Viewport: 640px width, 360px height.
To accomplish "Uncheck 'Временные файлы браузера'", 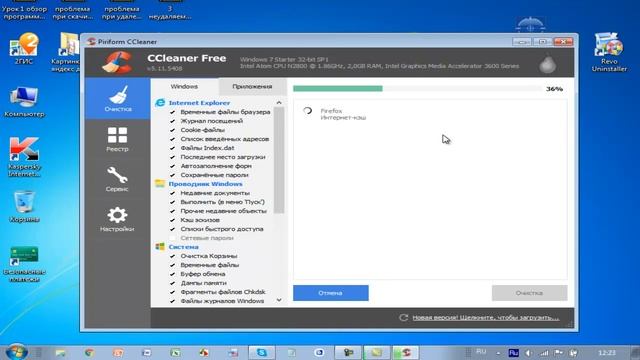I will click(x=172, y=112).
